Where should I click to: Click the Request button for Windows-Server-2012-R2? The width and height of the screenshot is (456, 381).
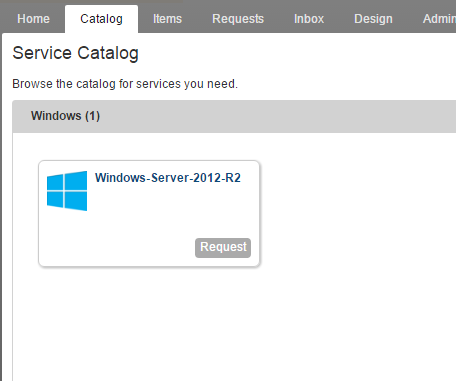point(223,247)
